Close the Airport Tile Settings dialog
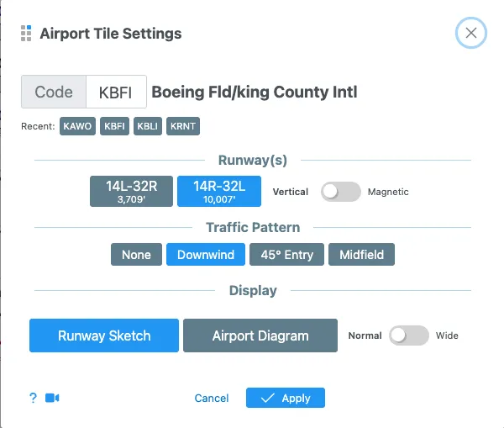Screen dimensions: 504x428 pos(470,34)
